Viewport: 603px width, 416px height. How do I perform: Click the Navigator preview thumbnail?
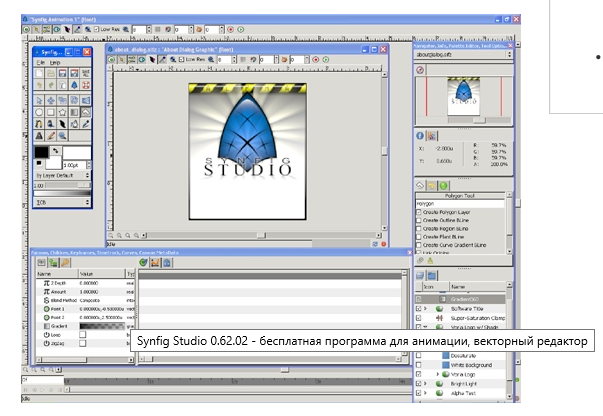coord(464,96)
